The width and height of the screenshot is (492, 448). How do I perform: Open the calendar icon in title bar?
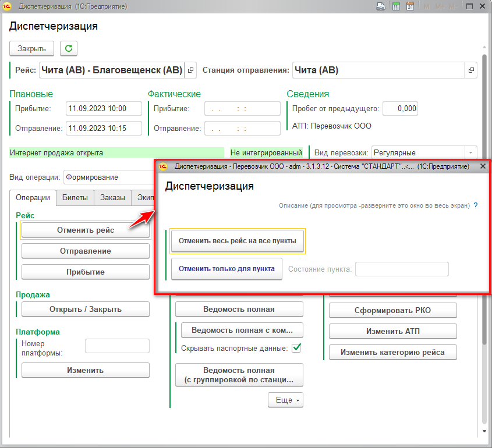(x=410, y=6)
